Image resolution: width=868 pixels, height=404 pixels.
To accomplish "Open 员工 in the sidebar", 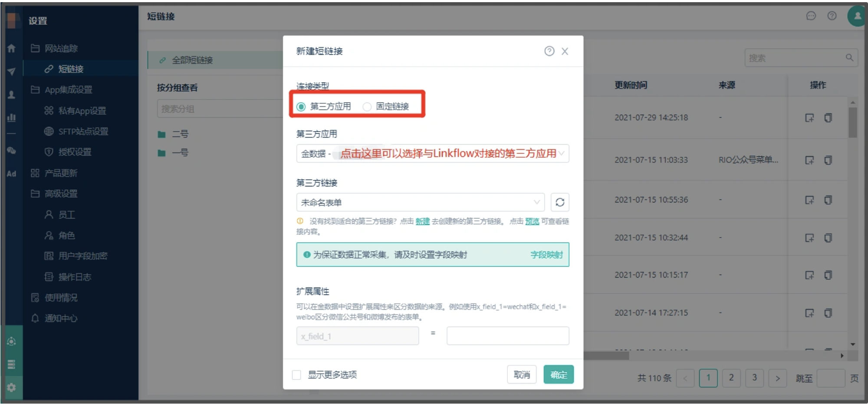I will [60, 215].
